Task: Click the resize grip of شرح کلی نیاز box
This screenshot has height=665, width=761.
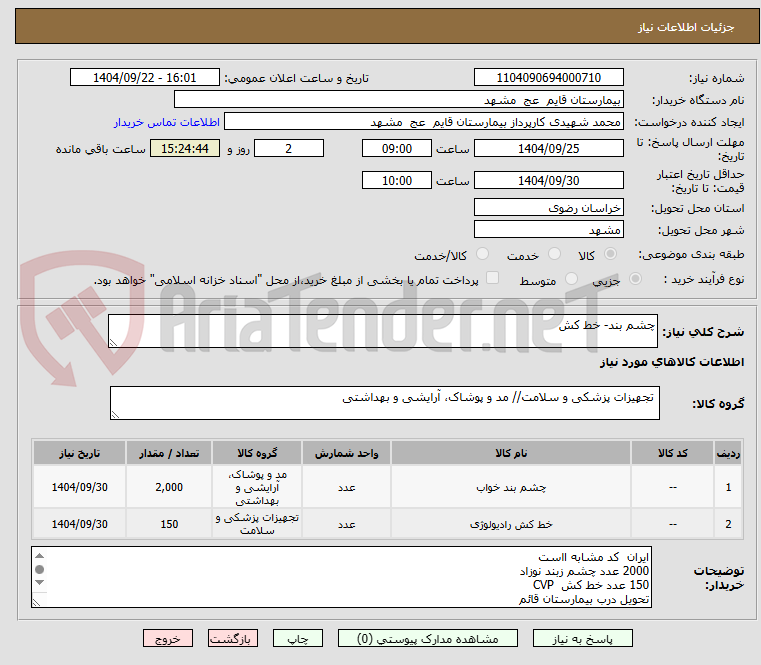Action: [113, 343]
